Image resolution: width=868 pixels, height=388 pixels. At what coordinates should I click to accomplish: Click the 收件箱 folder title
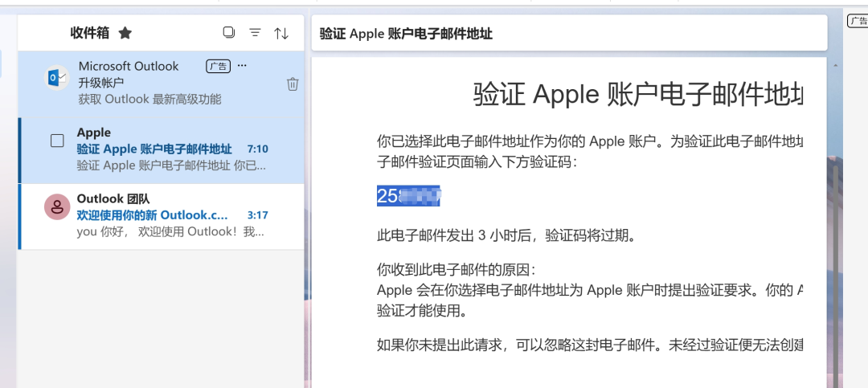coord(90,33)
